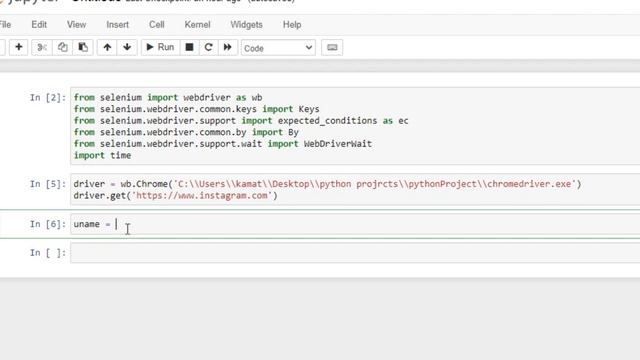
Task: Click the chromedriver.exe path string
Action: click(x=375, y=184)
